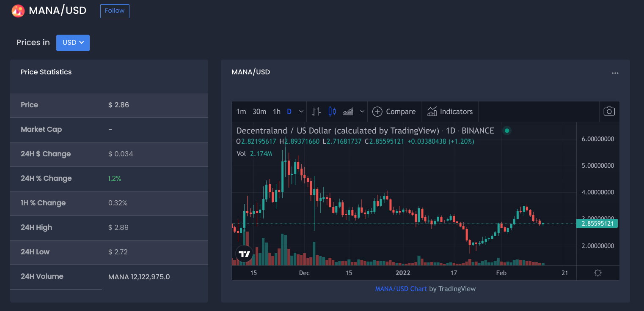Screen dimensions: 644x311
Task: Click Compare to add a symbol
Action: [x=394, y=112]
